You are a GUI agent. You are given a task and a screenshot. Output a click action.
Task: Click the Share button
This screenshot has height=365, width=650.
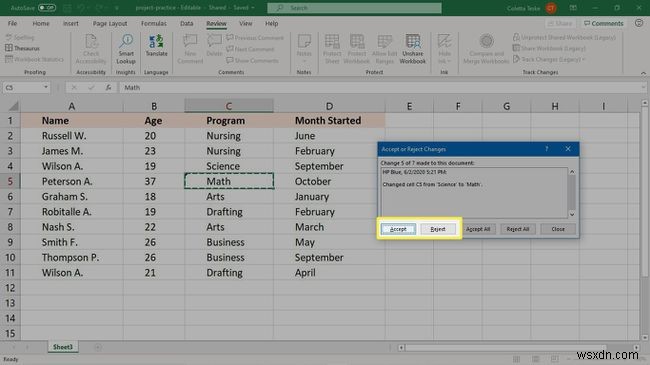[560, 24]
